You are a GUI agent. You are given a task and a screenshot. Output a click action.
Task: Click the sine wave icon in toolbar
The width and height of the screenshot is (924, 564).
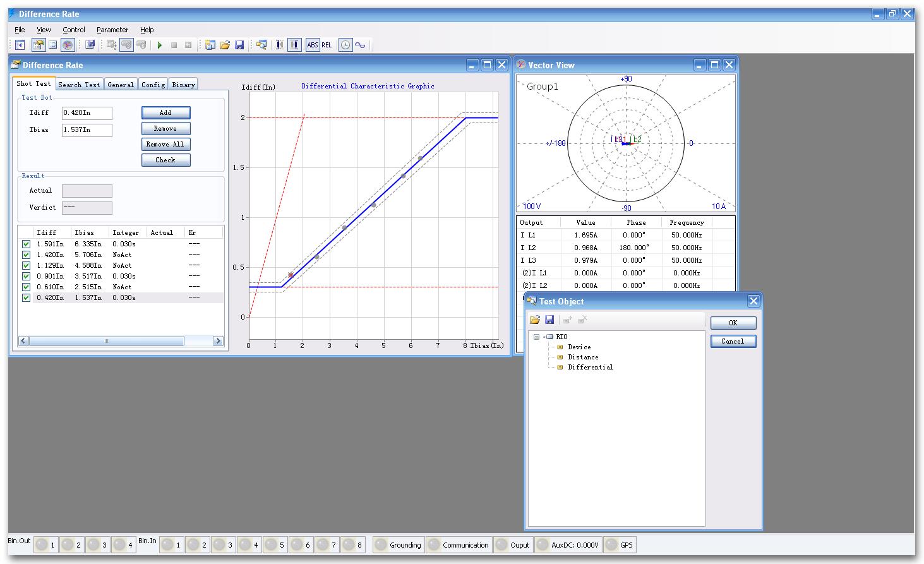[360, 45]
